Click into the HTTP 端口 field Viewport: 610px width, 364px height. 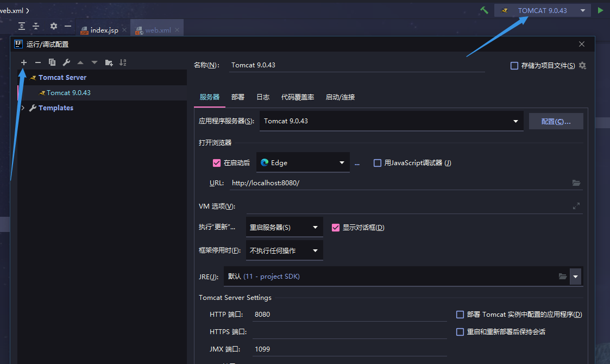click(x=349, y=314)
